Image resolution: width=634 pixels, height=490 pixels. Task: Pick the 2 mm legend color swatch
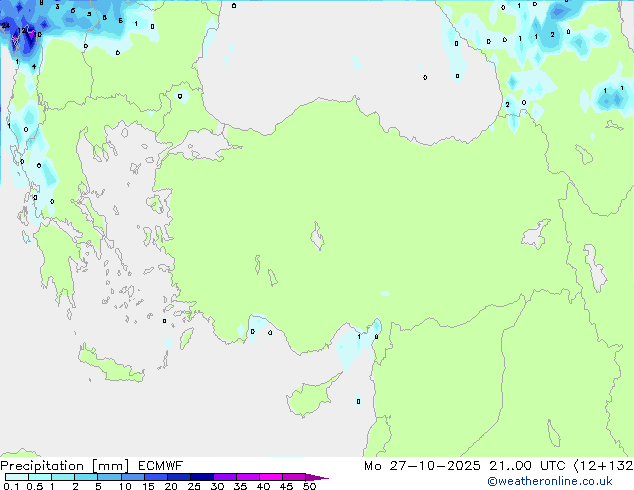86,477
